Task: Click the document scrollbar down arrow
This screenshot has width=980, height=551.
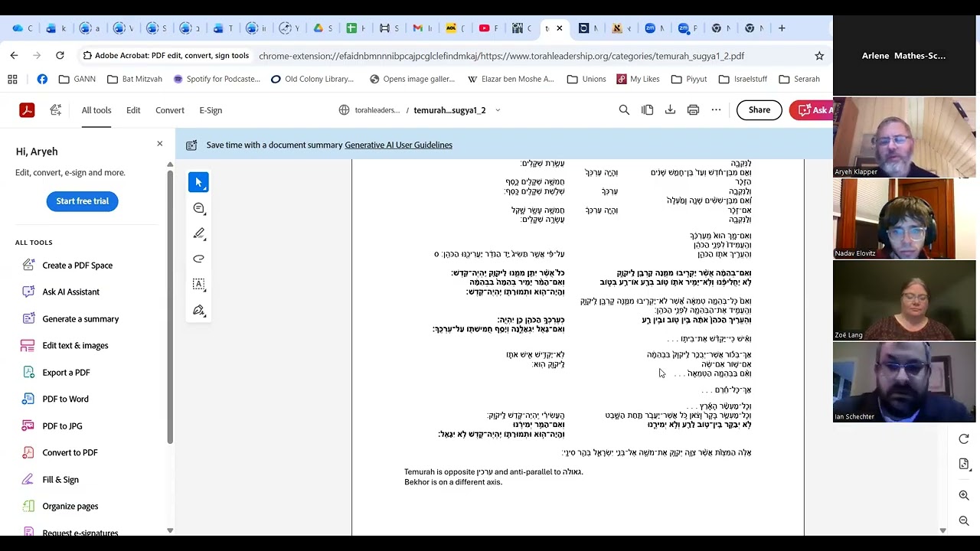Action: pos(942,530)
